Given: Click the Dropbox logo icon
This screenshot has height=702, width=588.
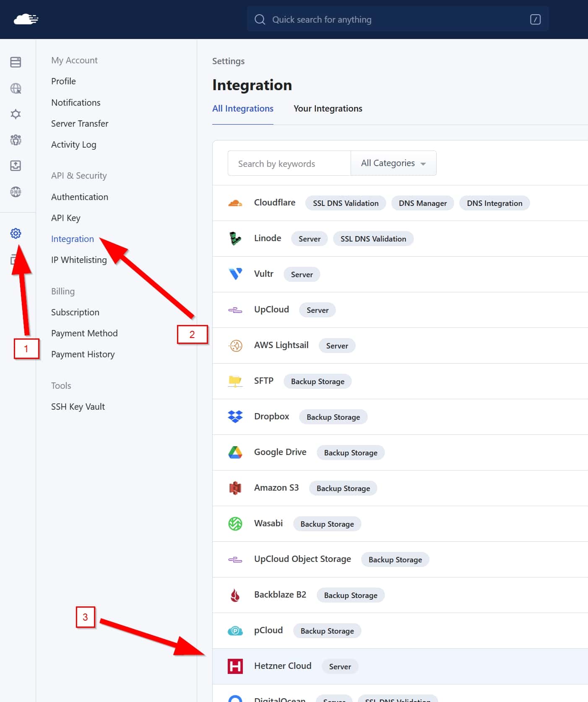Looking at the screenshot, I should pos(235,416).
